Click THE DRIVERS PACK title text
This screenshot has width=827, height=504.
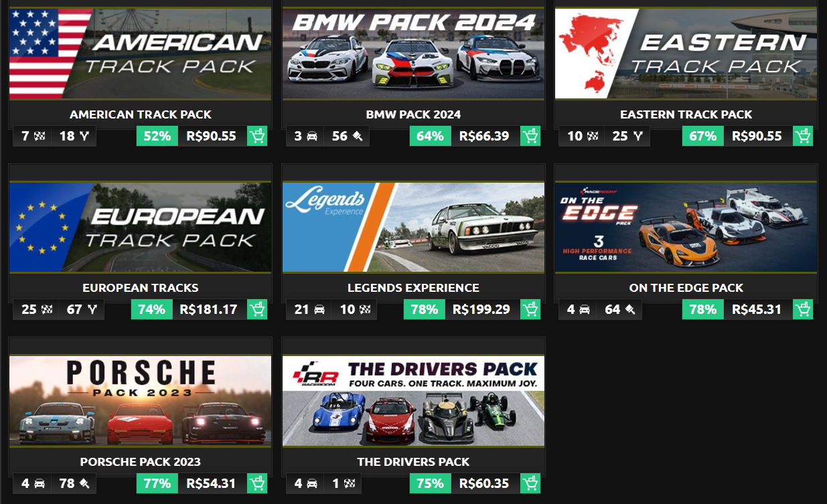(x=413, y=462)
